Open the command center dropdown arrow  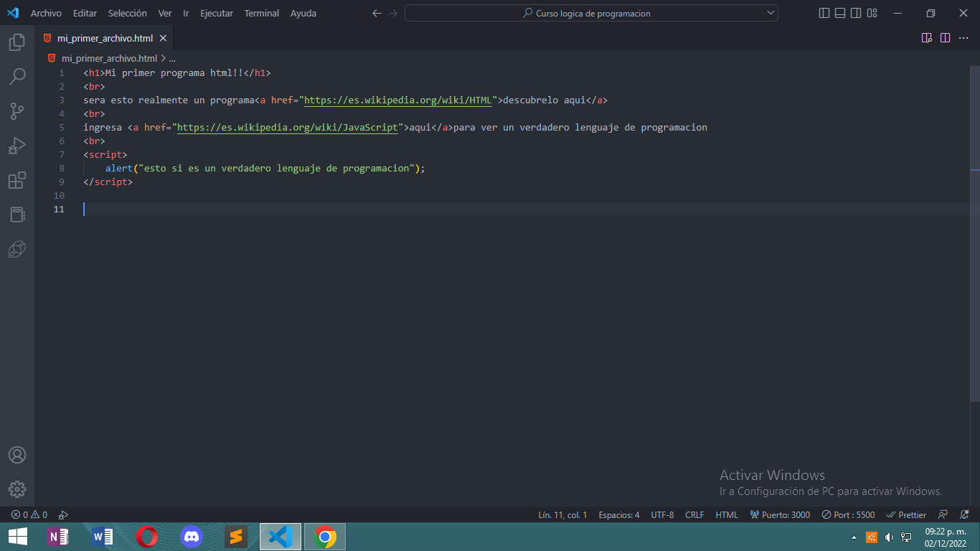point(771,13)
